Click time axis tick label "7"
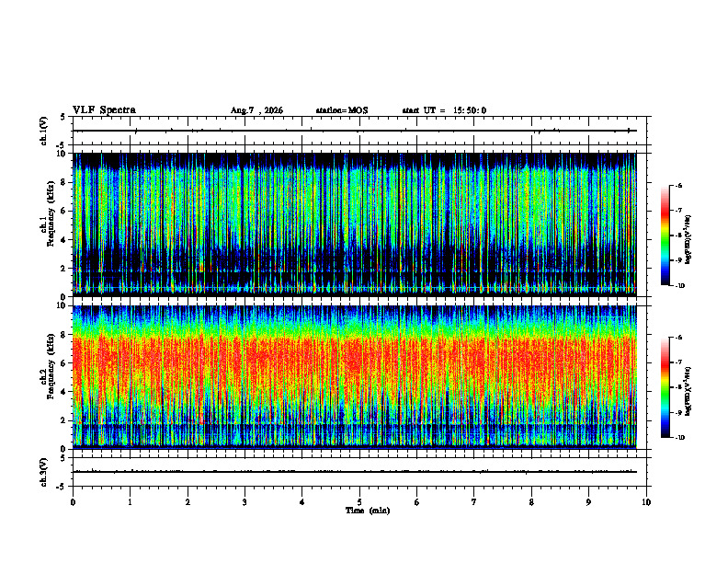Viewport: 728px width, 563px height. (474, 502)
